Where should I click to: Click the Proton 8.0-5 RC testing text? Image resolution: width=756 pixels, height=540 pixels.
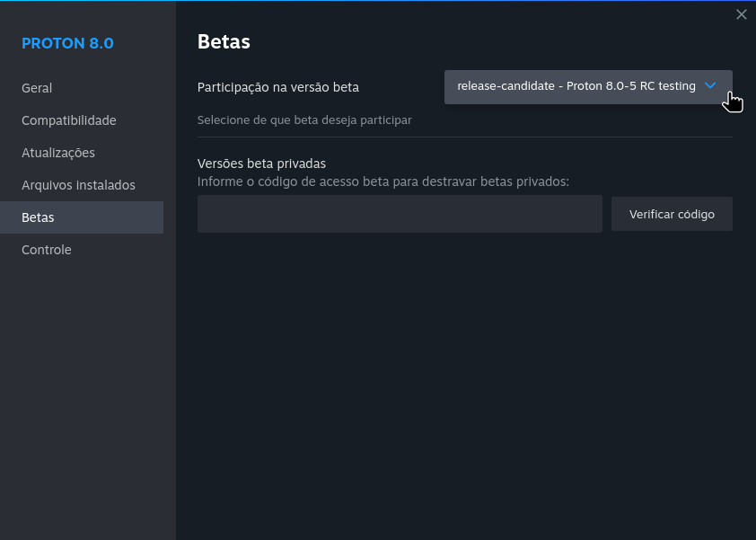[x=630, y=86]
